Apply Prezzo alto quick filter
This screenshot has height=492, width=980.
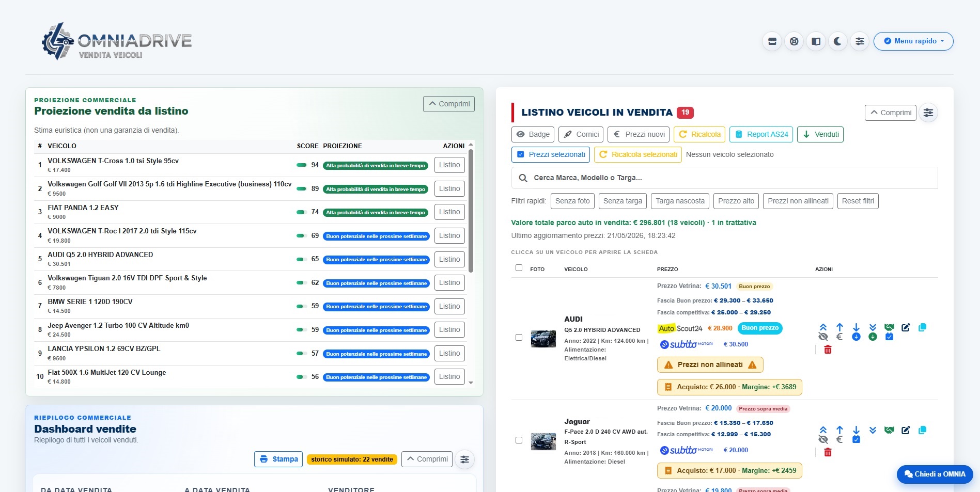tap(736, 201)
